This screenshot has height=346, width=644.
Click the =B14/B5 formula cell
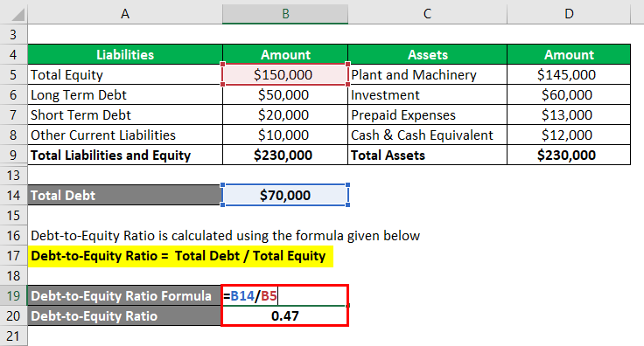pyautogui.click(x=285, y=295)
